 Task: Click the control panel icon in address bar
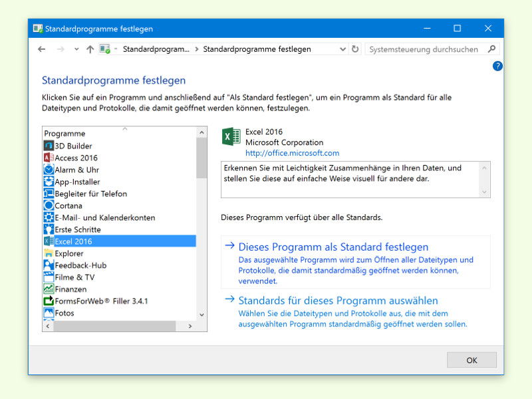105,49
